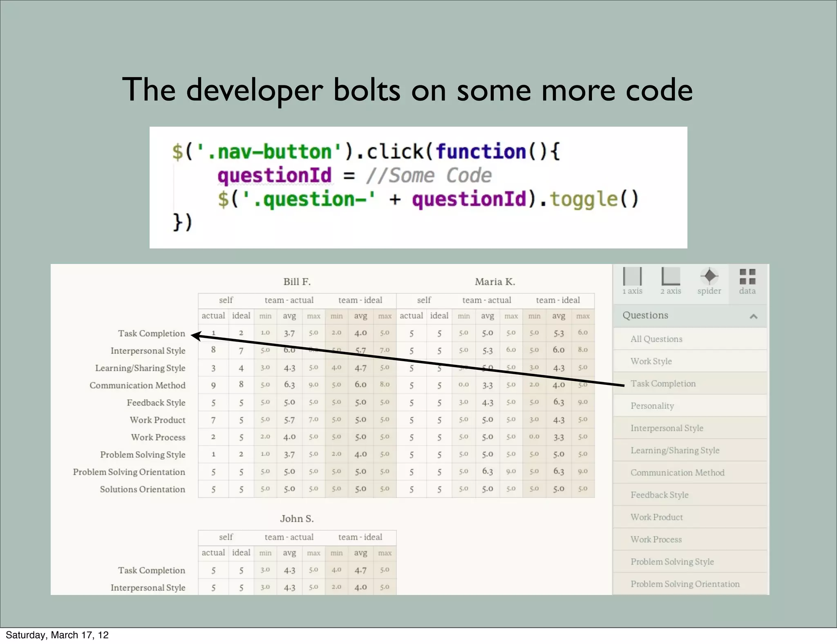Screen dimensions: 837x644
Task: Toggle Interpersonal Style in sidebar list
Action: pyautogui.click(x=690, y=428)
